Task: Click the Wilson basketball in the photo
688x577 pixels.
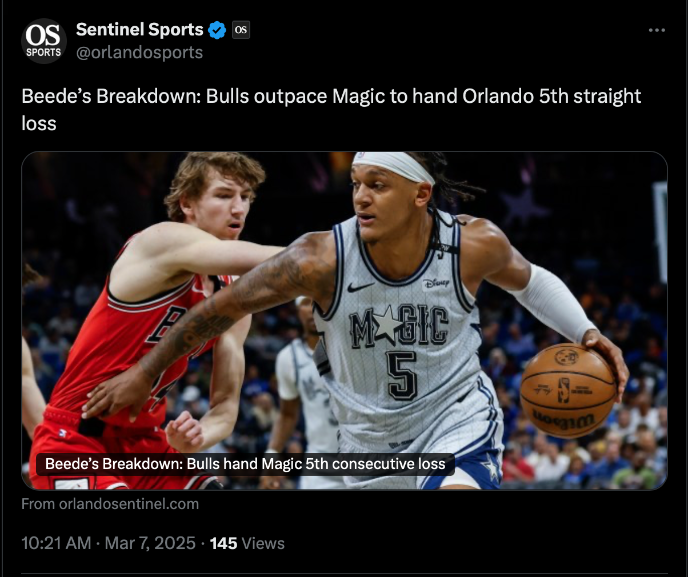Action: tap(568, 391)
